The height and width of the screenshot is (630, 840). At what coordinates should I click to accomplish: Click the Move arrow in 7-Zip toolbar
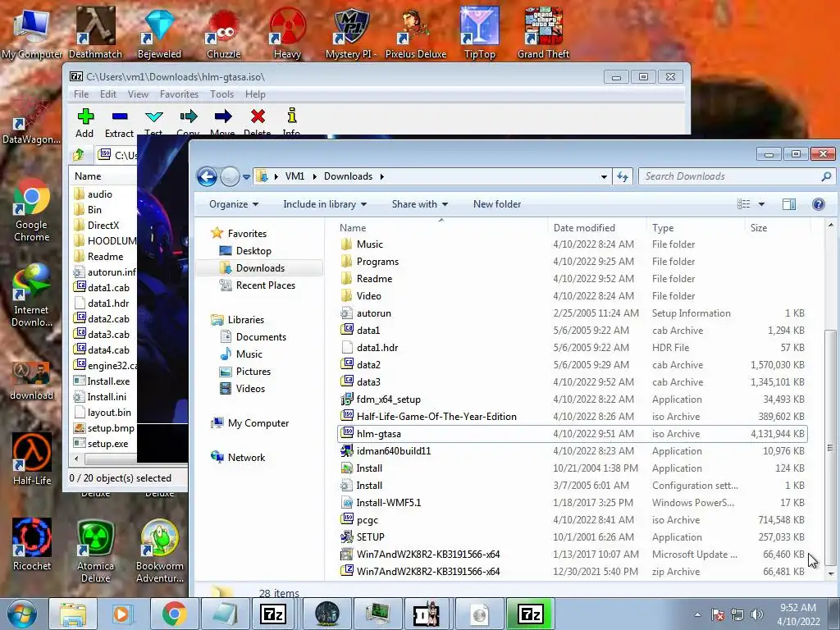coord(223,116)
